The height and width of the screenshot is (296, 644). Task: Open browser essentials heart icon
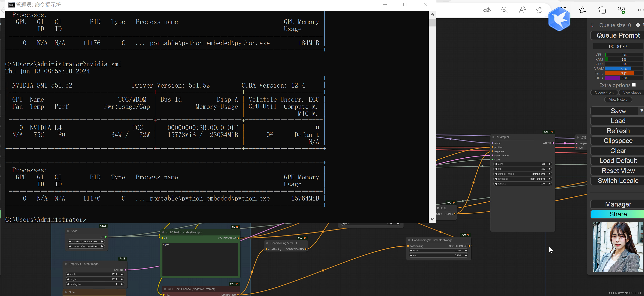[x=621, y=10]
